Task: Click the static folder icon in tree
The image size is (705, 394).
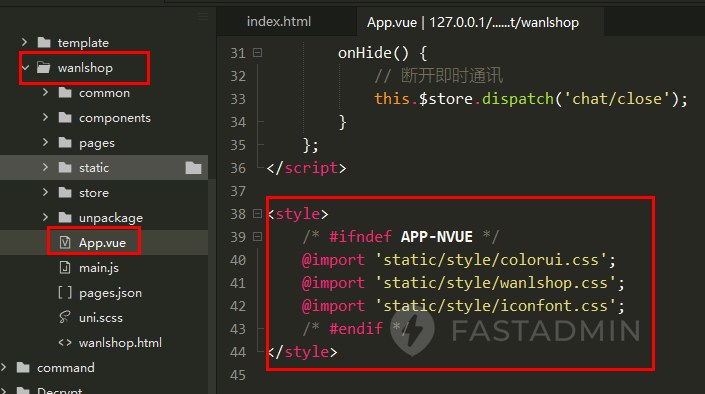Action: click(x=65, y=167)
